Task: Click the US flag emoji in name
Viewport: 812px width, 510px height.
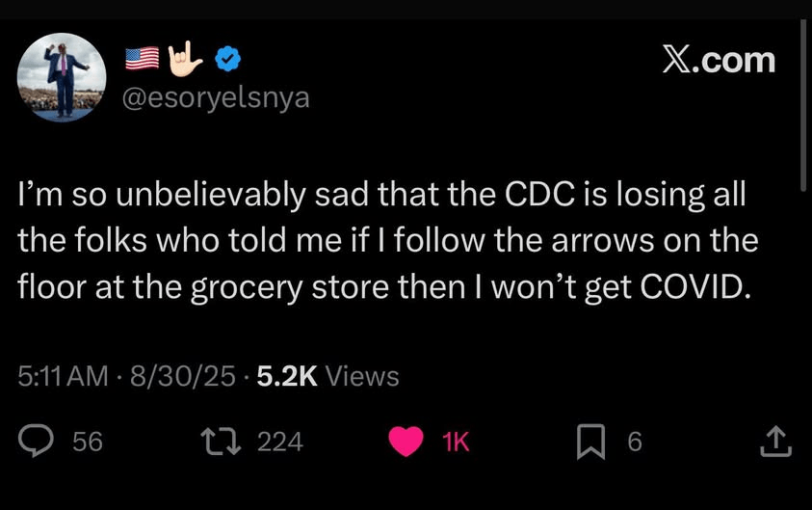Action: click(143, 60)
